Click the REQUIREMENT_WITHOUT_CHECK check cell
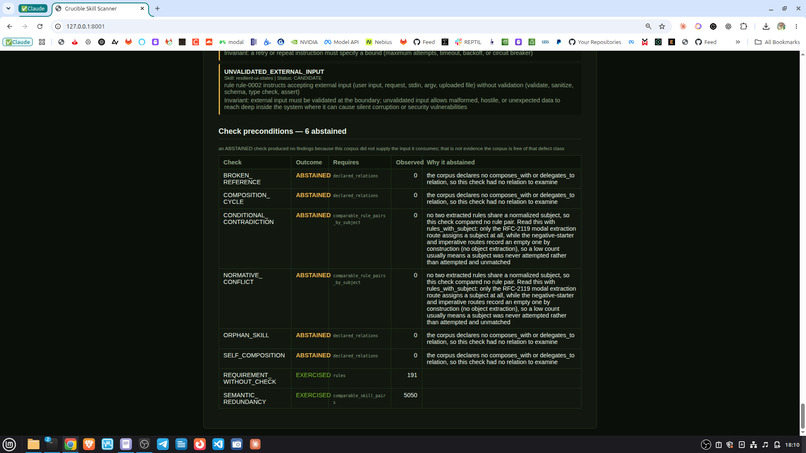This screenshot has width=806, height=453. click(x=255, y=378)
